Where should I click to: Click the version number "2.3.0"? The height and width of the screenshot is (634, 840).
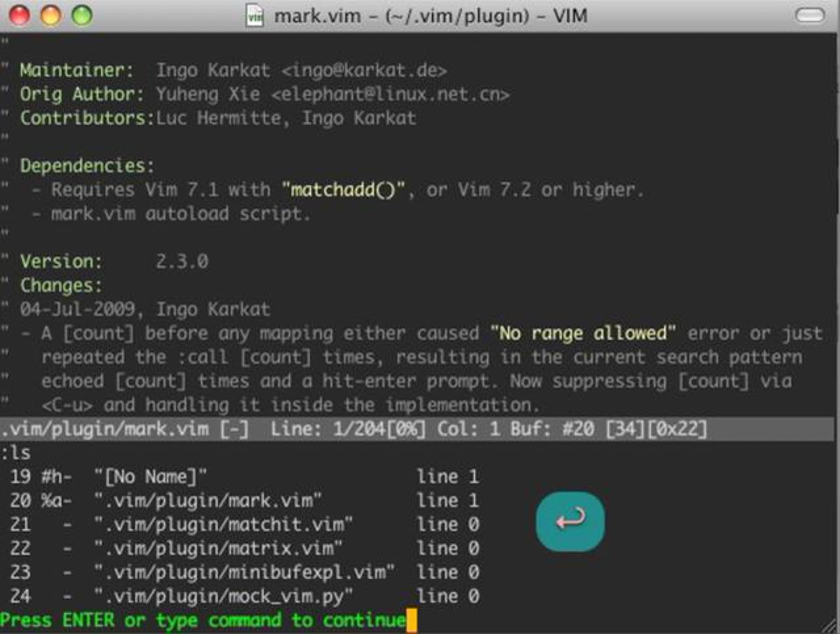coord(182,262)
